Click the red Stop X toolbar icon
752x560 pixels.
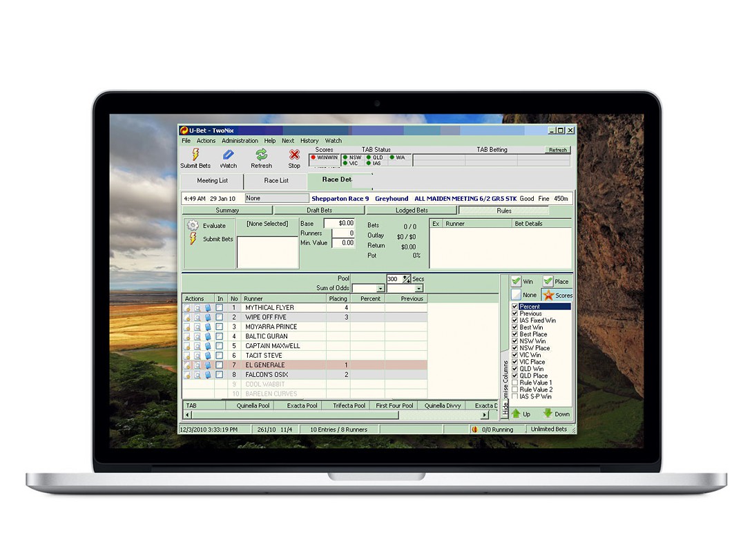[294, 155]
